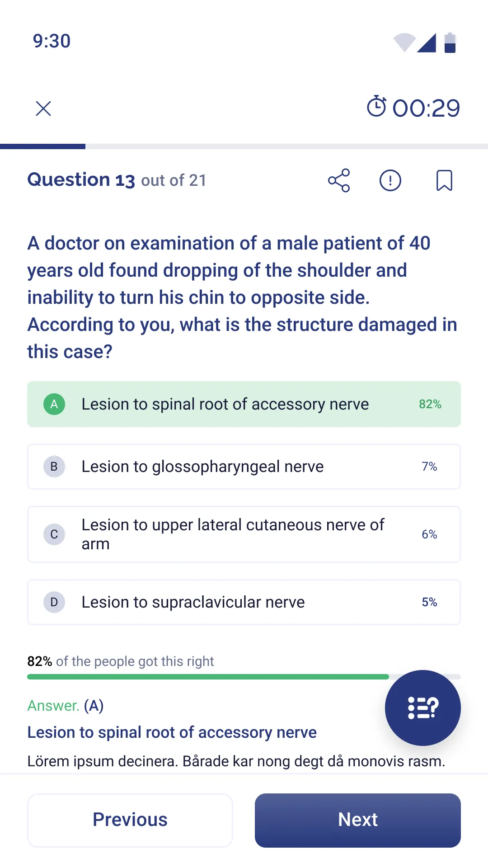Open the floating question list button
Screen dimensions: 488x868
(x=423, y=708)
